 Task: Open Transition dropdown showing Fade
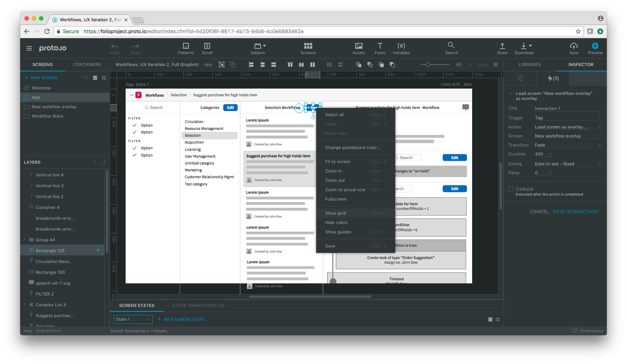568,145
